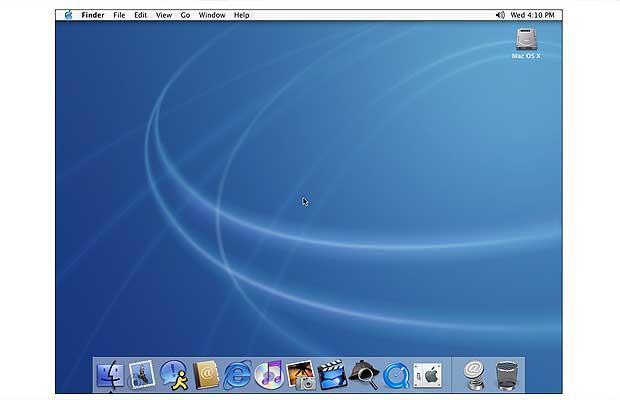Open iTunes from the Dock

click(x=268, y=375)
